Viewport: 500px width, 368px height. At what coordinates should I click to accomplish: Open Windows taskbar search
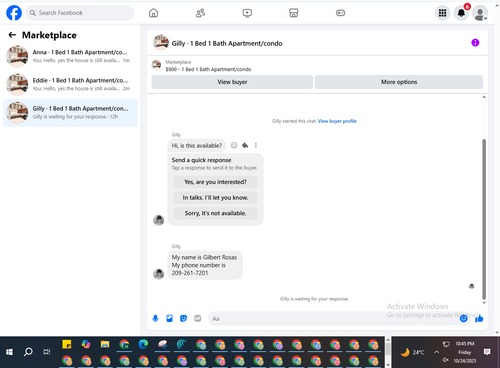28,352
